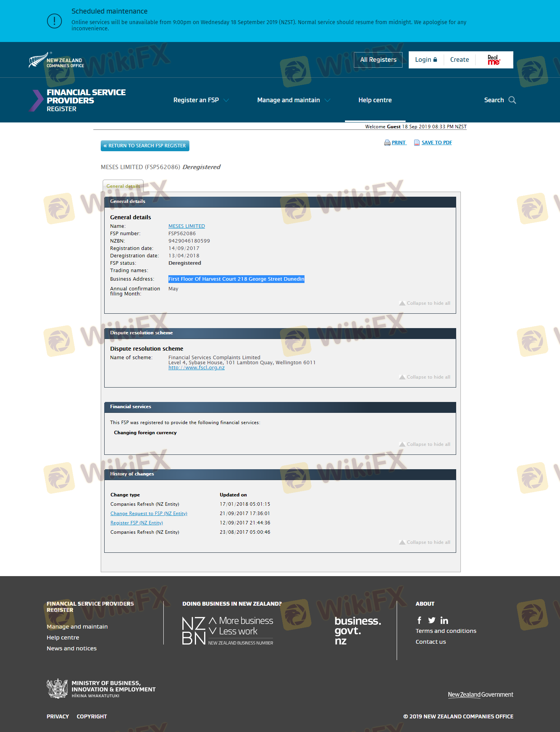Click the Save to PDF document icon
This screenshot has width=560, height=732.
click(417, 143)
